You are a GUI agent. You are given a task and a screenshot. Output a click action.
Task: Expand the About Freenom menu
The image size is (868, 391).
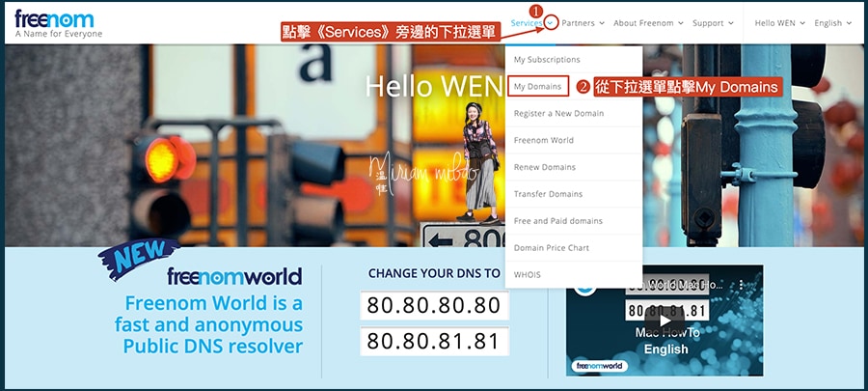coord(648,23)
